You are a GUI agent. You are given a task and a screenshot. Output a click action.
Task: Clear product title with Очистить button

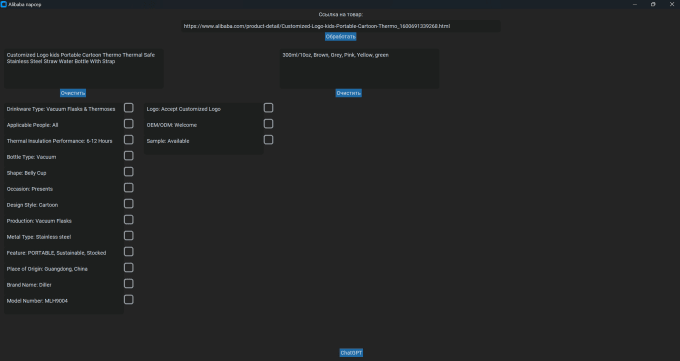coord(73,93)
